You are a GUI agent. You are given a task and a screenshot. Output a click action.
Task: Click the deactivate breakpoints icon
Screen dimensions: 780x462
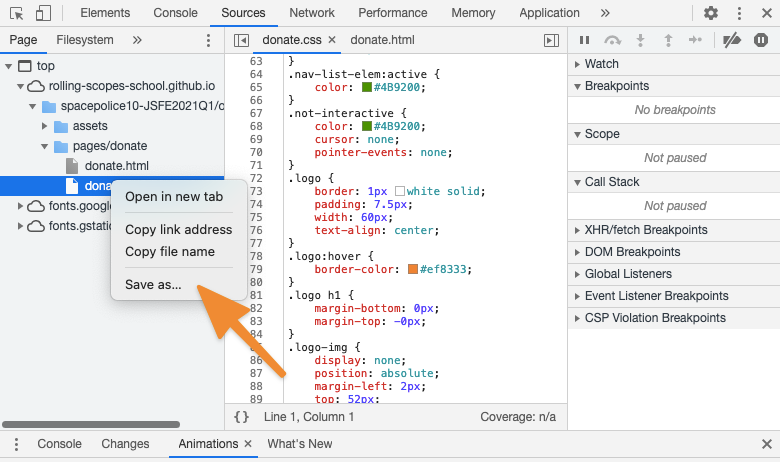732,40
